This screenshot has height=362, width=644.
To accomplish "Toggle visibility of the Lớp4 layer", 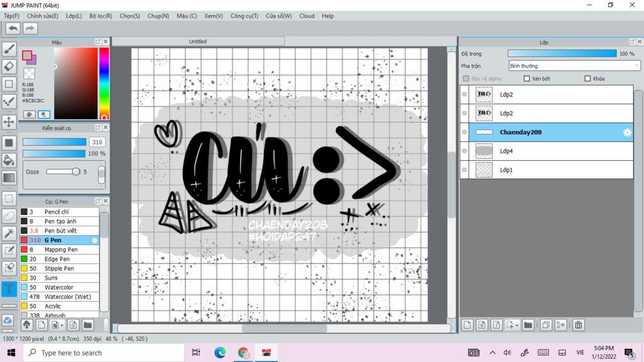I will click(x=465, y=151).
